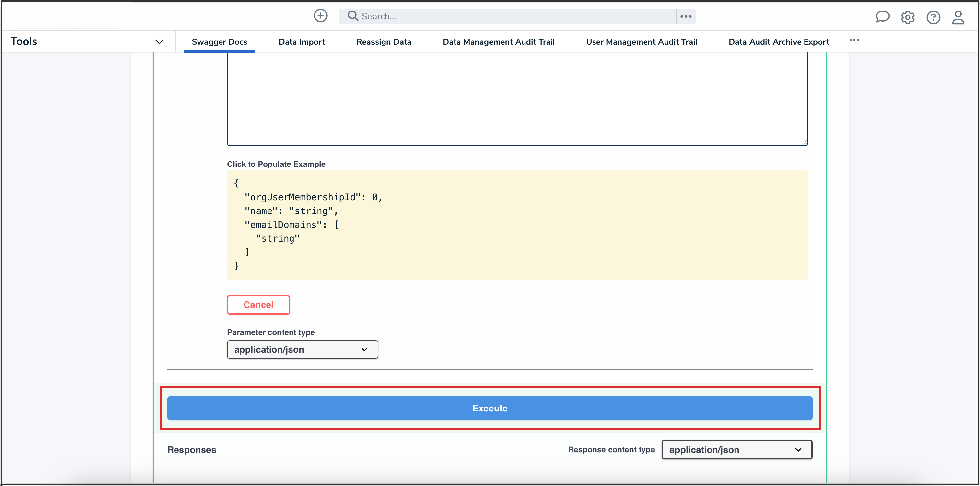
Task: Switch to the Data Import tab
Action: point(302,42)
